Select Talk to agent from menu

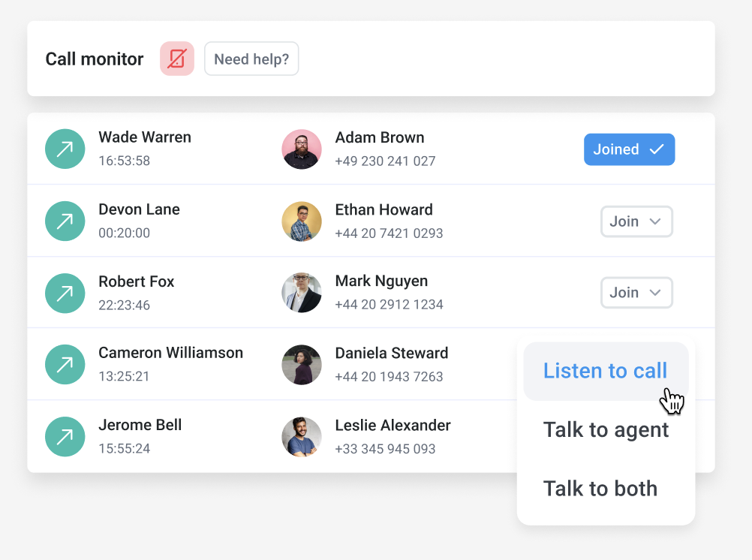click(x=605, y=430)
